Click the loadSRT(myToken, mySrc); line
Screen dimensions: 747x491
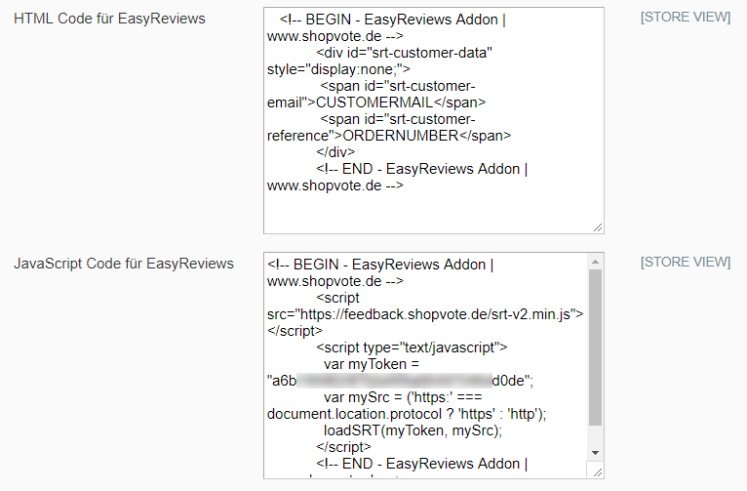tap(413, 431)
